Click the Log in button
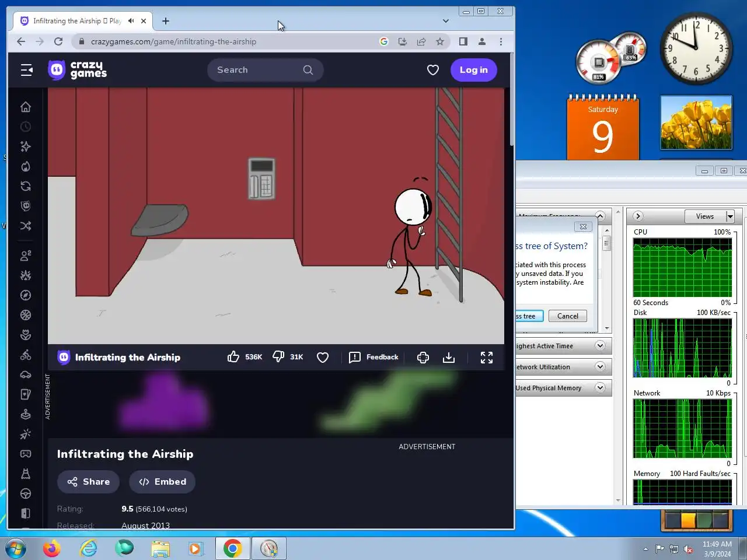Screen dimensions: 747x560 coord(474,70)
